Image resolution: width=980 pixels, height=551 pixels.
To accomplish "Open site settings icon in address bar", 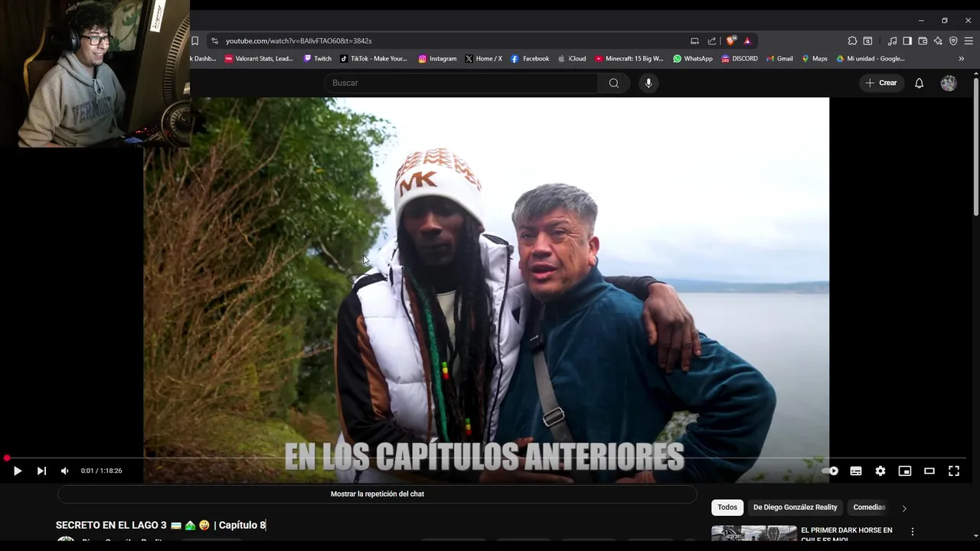I will tap(214, 41).
